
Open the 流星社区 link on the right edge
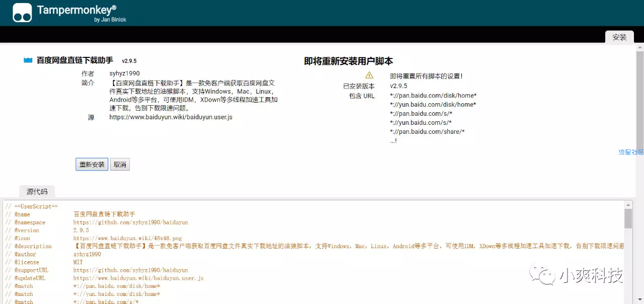[631, 152]
